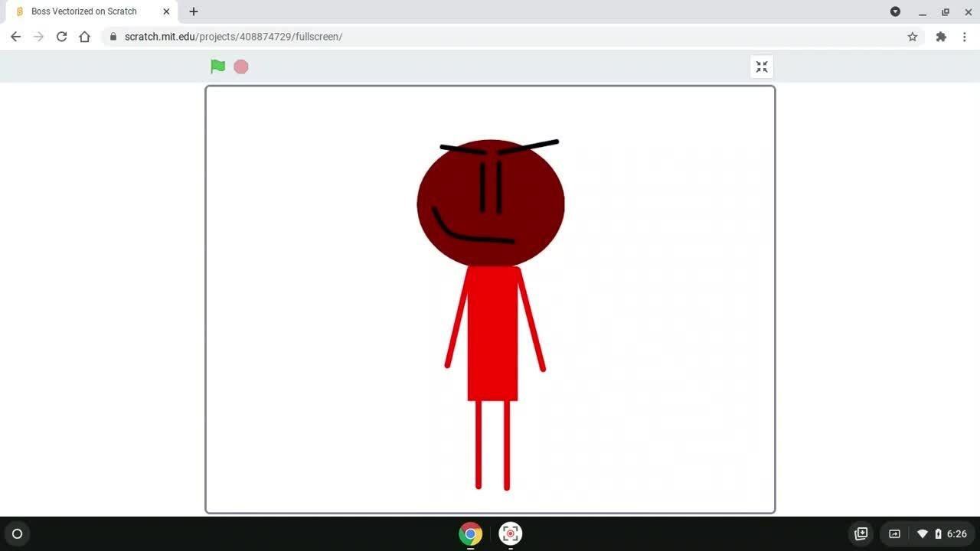Click the browser forward arrow
Image resolution: width=980 pixels, height=551 pixels.
coord(38,37)
